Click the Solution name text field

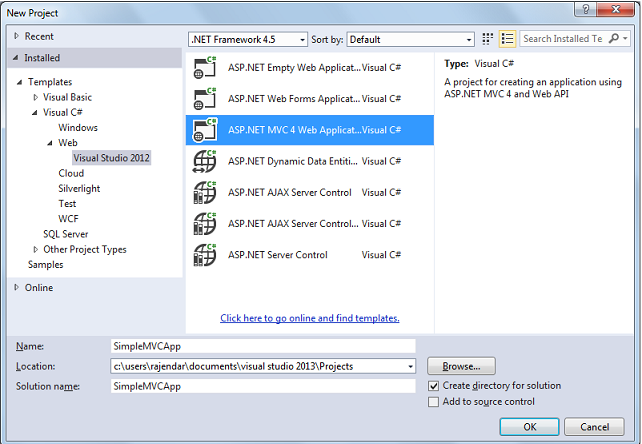tap(263, 386)
